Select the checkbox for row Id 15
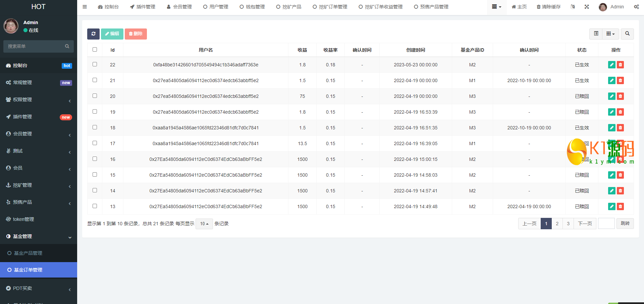This screenshot has width=644, height=304. (x=95, y=175)
